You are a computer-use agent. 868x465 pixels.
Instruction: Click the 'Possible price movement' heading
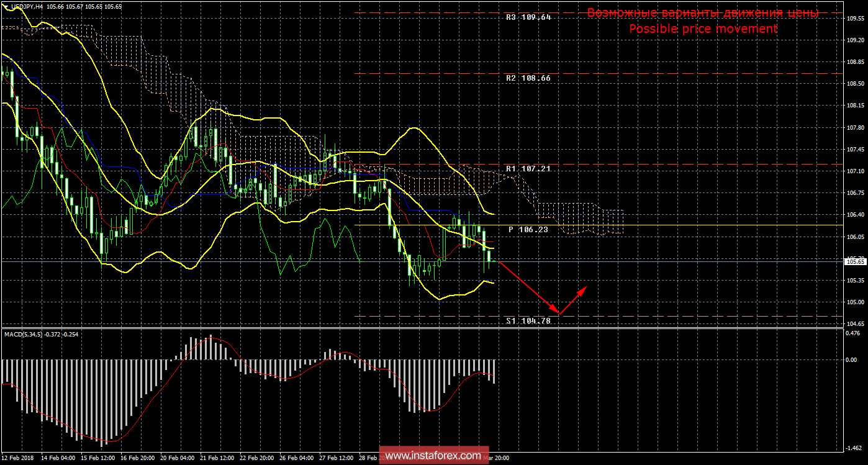[703, 29]
